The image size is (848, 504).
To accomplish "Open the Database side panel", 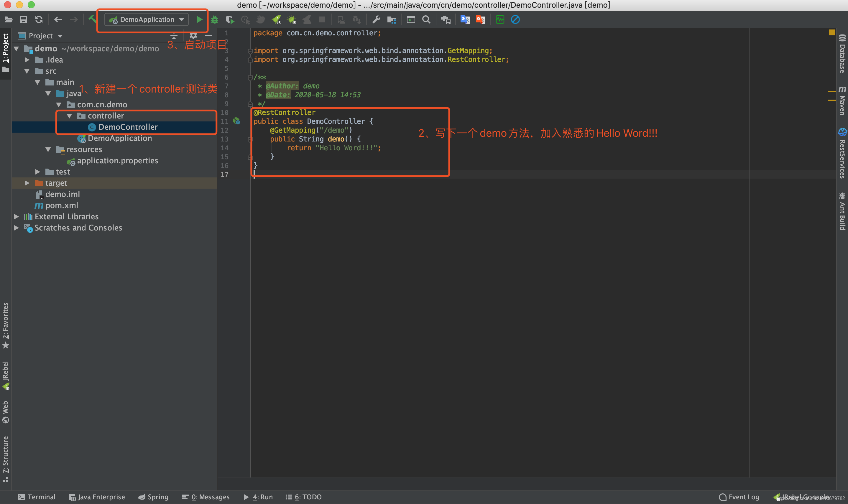I will [x=842, y=54].
